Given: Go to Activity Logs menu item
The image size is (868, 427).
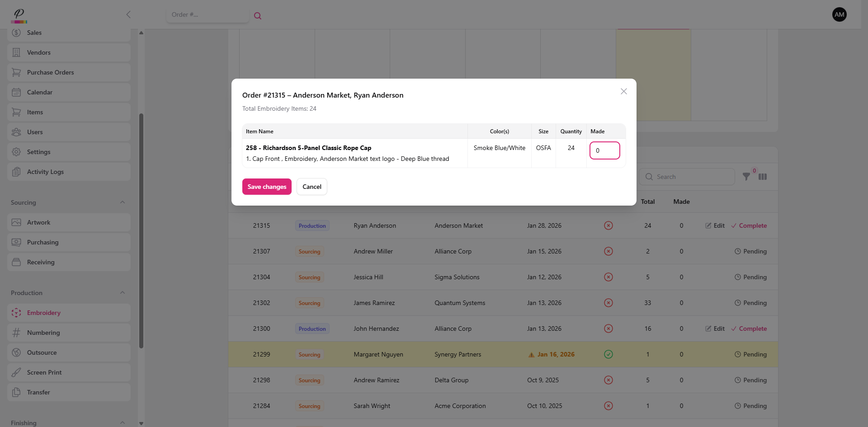Looking at the screenshot, I should [x=45, y=172].
